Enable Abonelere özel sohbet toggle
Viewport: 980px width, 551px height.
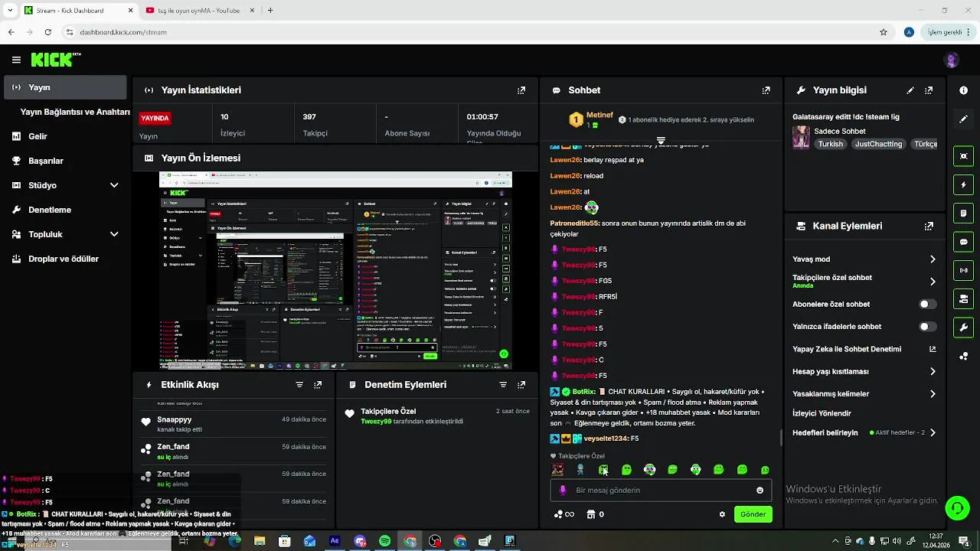(x=927, y=304)
